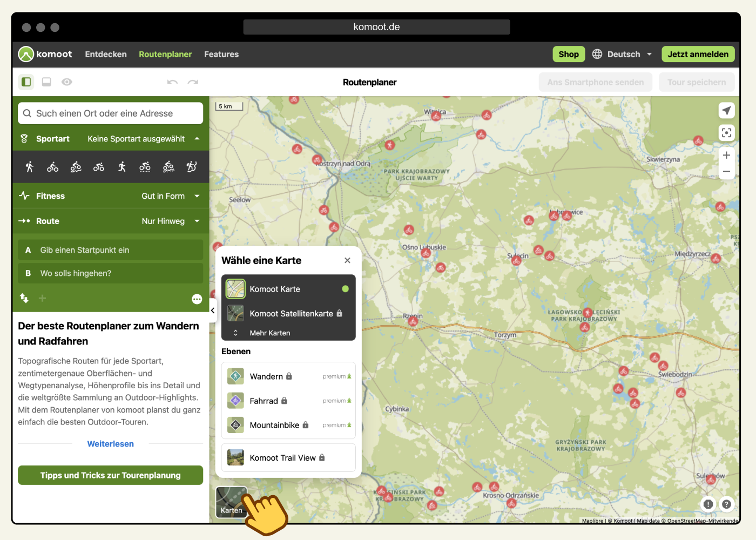Click the komoot logo

[x=45, y=54]
